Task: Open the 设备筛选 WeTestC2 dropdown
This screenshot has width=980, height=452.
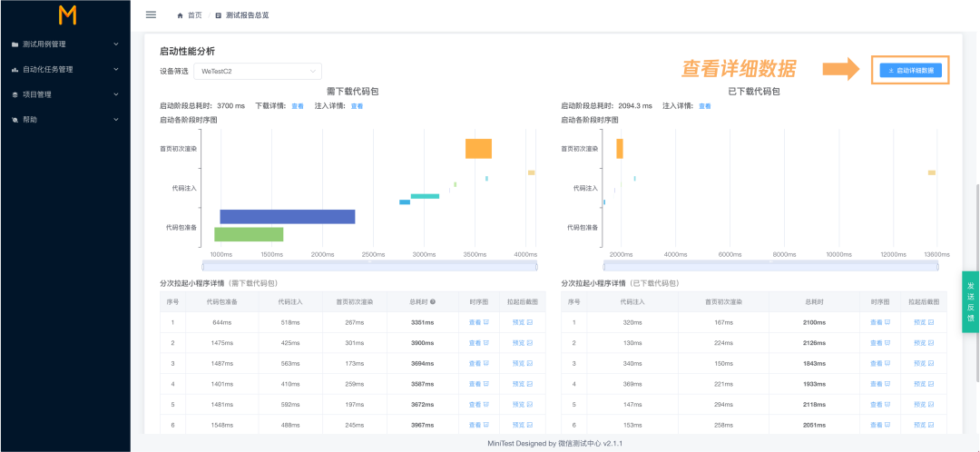Action: tap(258, 72)
